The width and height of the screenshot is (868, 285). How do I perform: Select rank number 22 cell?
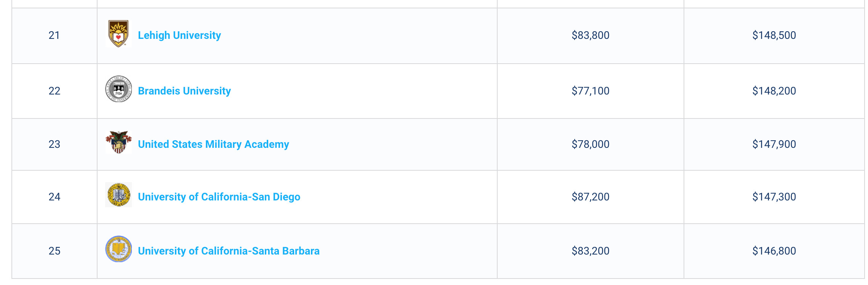pyautogui.click(x=54, y=91)
